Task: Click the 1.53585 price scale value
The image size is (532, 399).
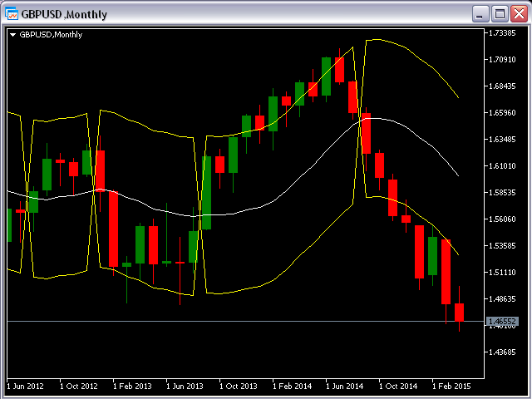Action: [502, 246]
